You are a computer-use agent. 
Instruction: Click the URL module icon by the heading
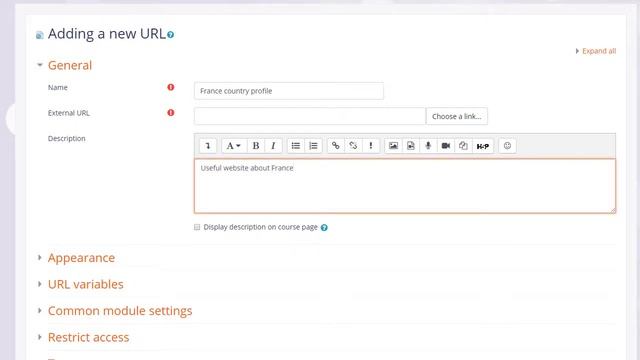click(40, 35)
